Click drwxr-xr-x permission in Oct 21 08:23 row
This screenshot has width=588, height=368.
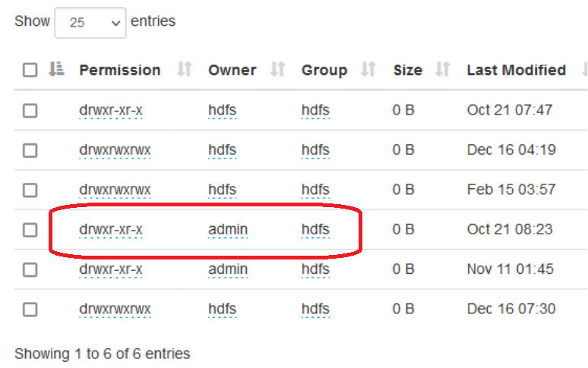[x=111, y=229]
